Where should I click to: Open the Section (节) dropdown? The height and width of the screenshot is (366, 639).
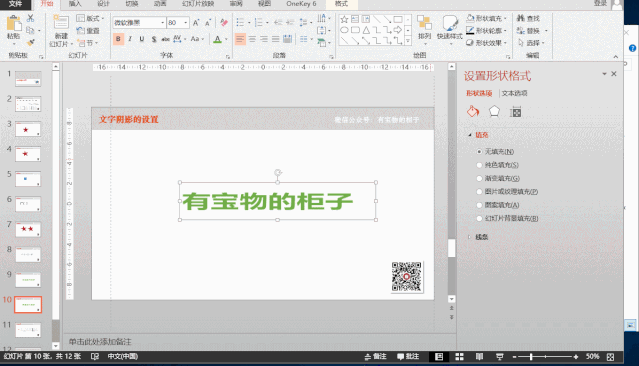tap(88, 43)
